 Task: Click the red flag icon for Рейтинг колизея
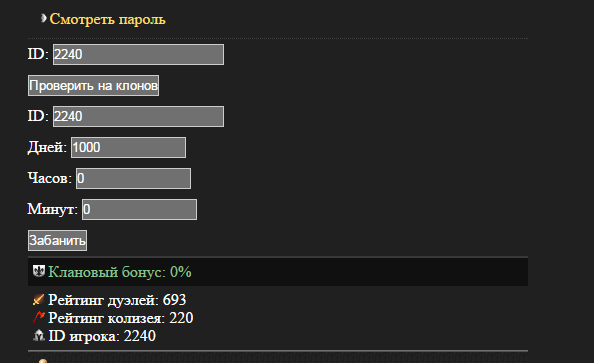point(39,317)
